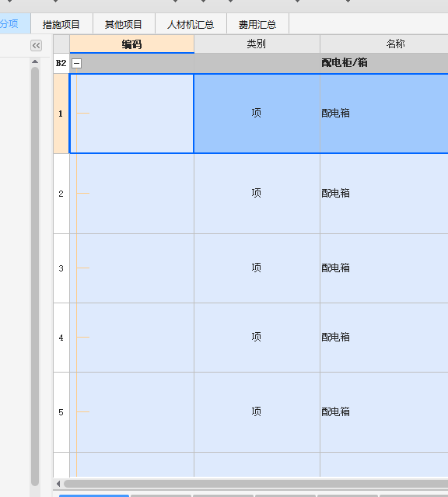
Task: Click the 配电箱 name cell in row 4
Action: [384, 338]
